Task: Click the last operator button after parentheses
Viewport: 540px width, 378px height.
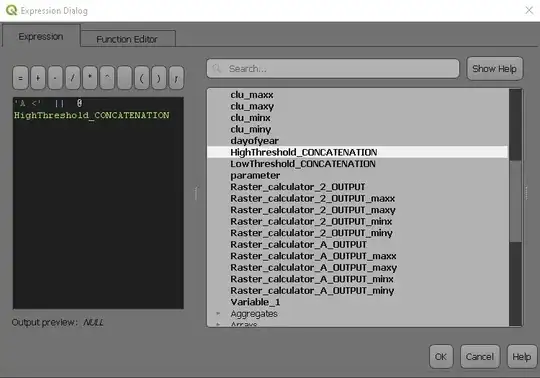Action: [x=176, y=78]
